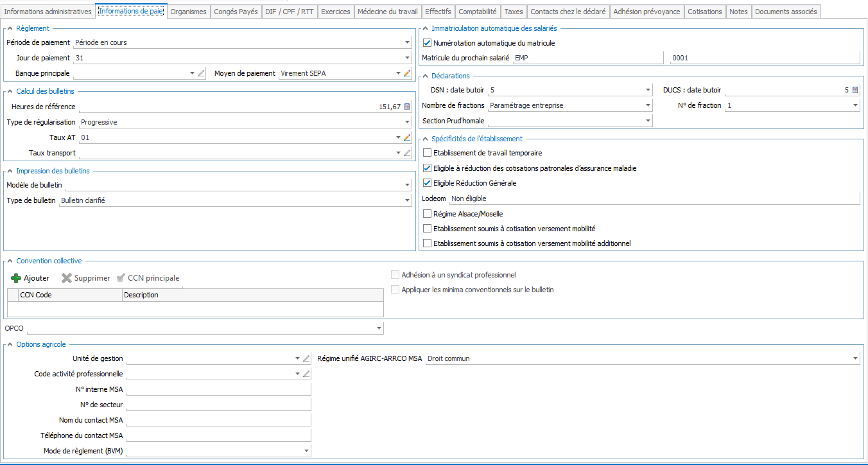Open the DIF / CPF / RTT tab
The width and height of the screenshot is (868, 465).
pos(290,12)
